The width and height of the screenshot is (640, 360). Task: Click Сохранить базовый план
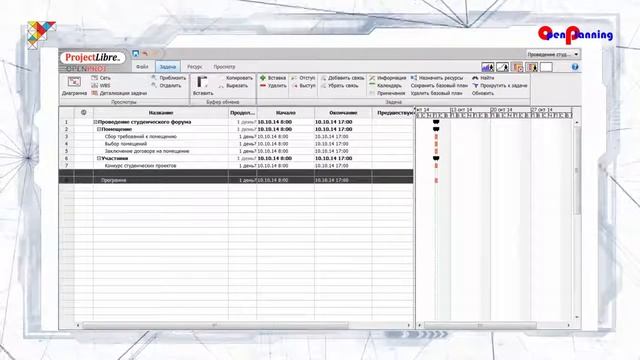click(x=439, y=86)
